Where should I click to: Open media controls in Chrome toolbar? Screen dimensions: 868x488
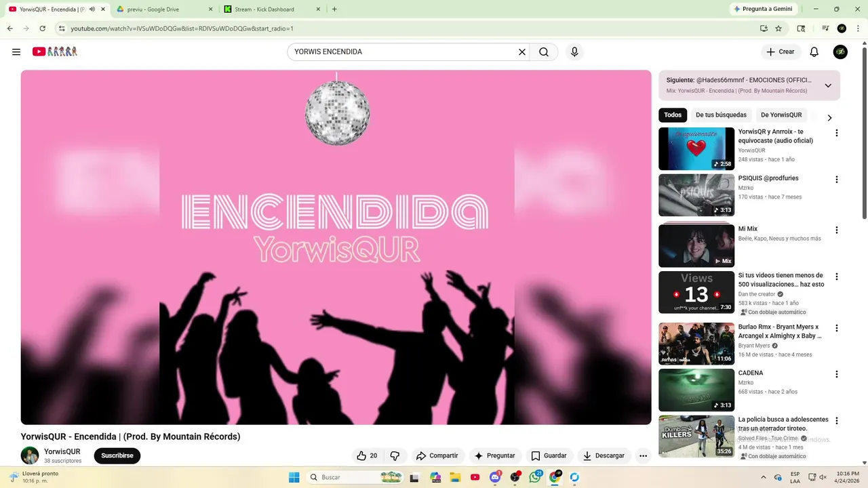[x=825, y=28]
